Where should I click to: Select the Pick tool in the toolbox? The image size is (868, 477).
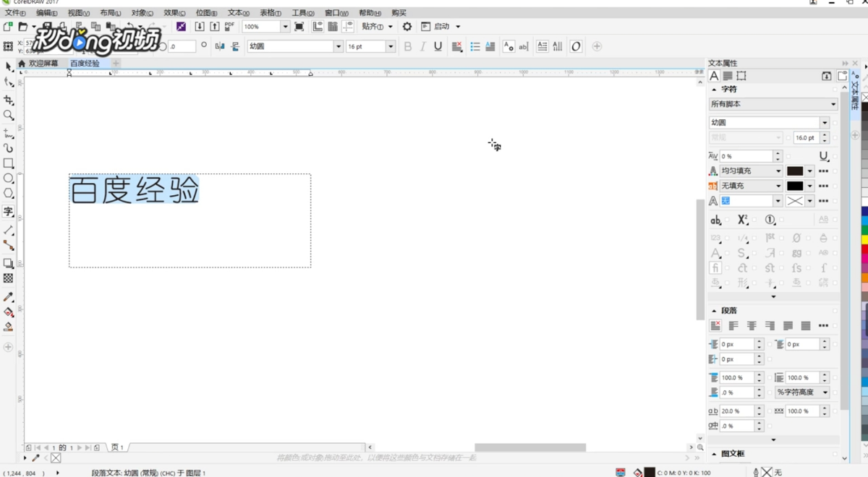pyautogui.click(x=9, y=66)
